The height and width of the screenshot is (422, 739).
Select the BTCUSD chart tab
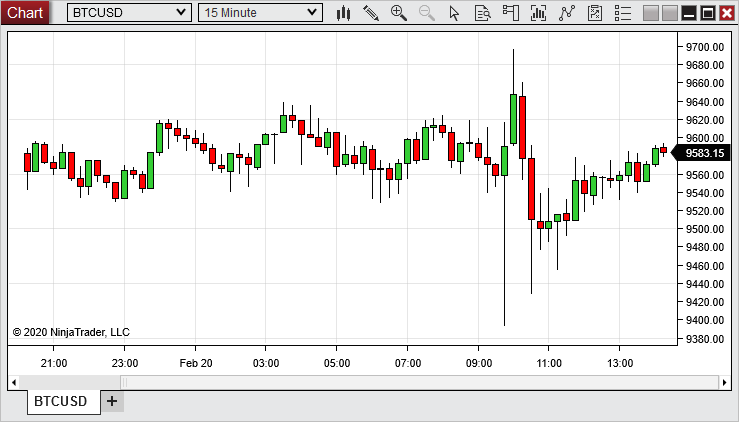pos(60,401)
